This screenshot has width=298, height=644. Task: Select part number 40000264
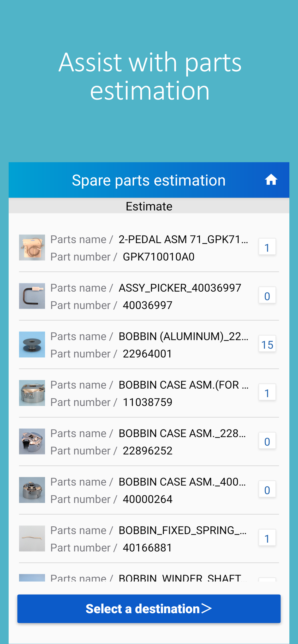coord(148,500)
